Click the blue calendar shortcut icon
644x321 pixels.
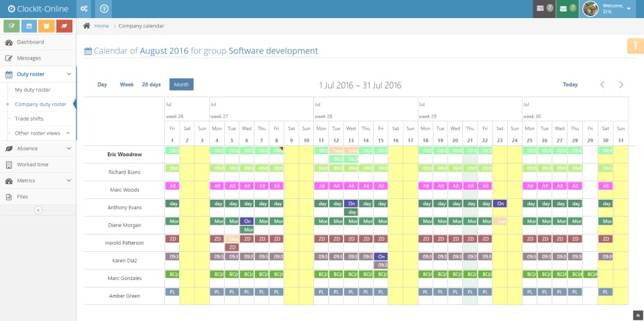(29, 26)
